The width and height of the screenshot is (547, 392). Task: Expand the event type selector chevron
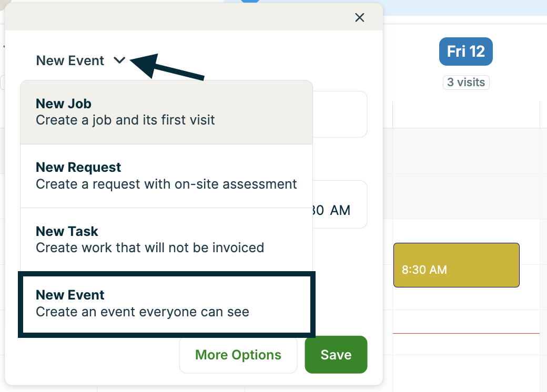click(x=119, y=60)
